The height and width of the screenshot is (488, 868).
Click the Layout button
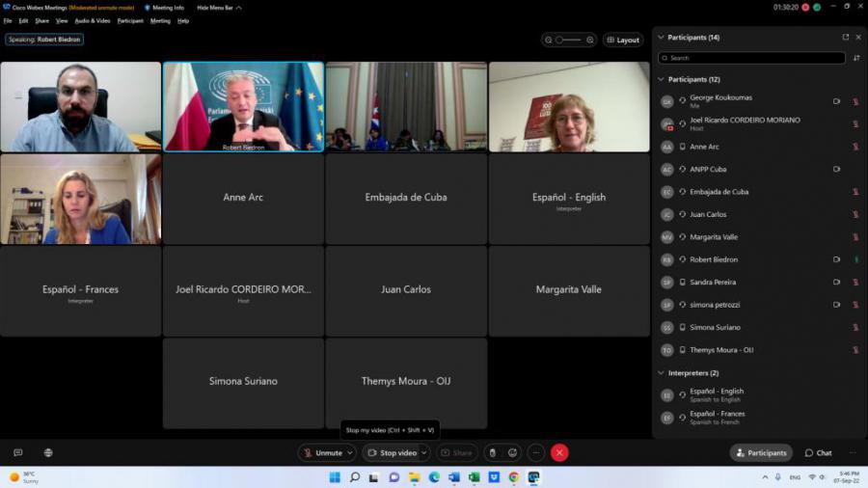pos(623,41)
